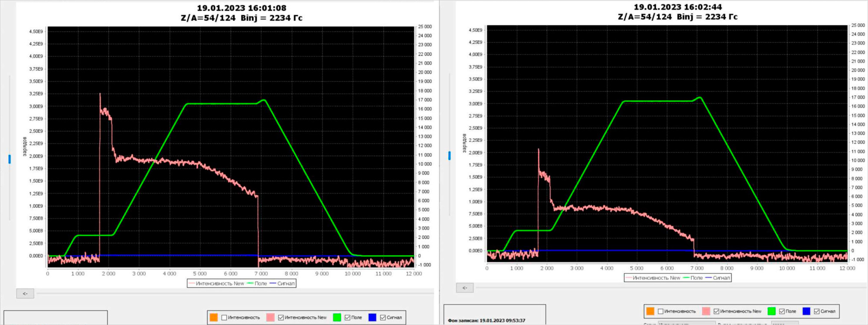Click the blue Сигнал color swatch under the left chart
This screenshot has height=325, width=868.
click(x=372, y=318)
